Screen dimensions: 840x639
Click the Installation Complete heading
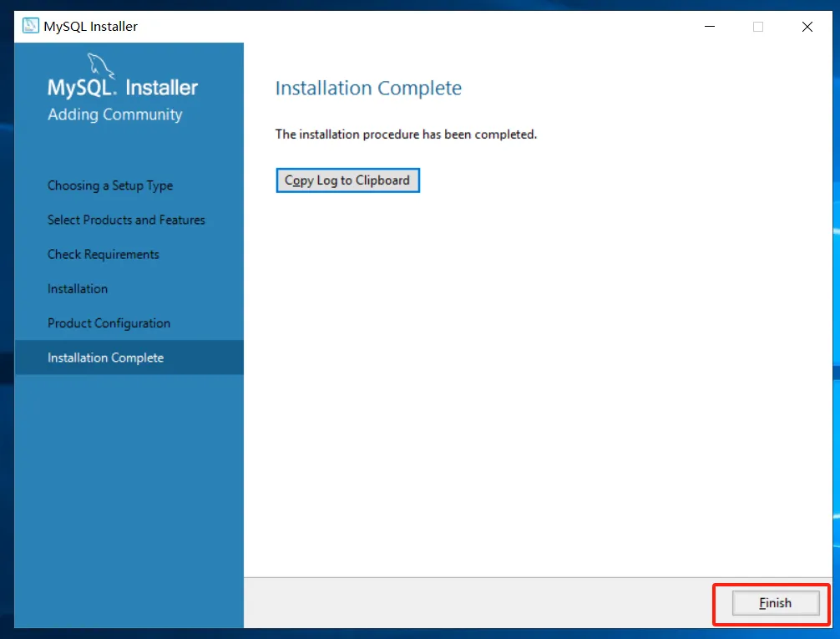368,88
